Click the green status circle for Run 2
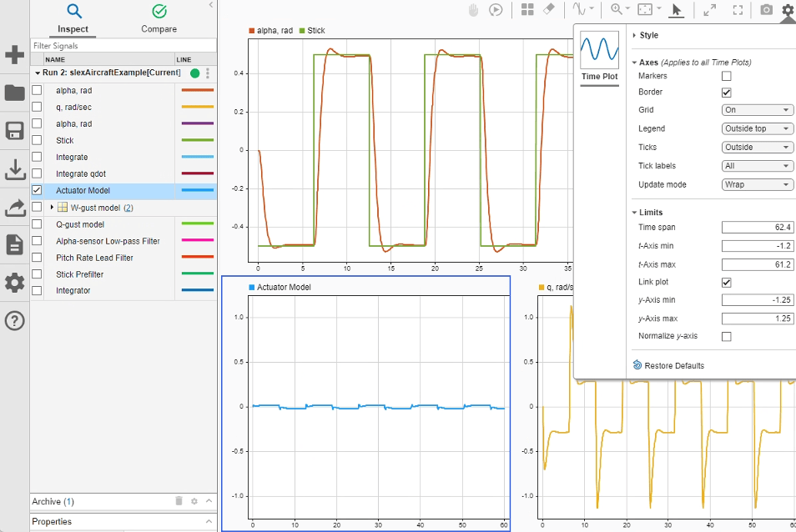 point(194,73)
